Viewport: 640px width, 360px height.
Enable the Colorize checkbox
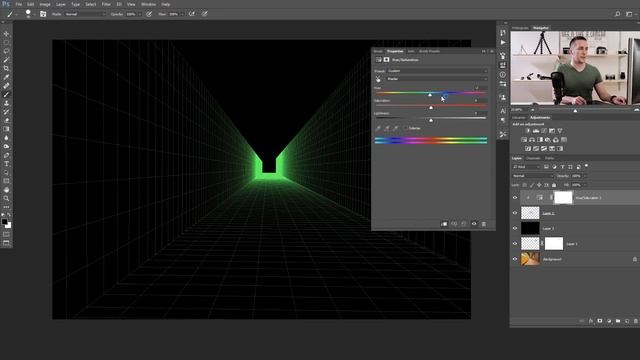406,128
